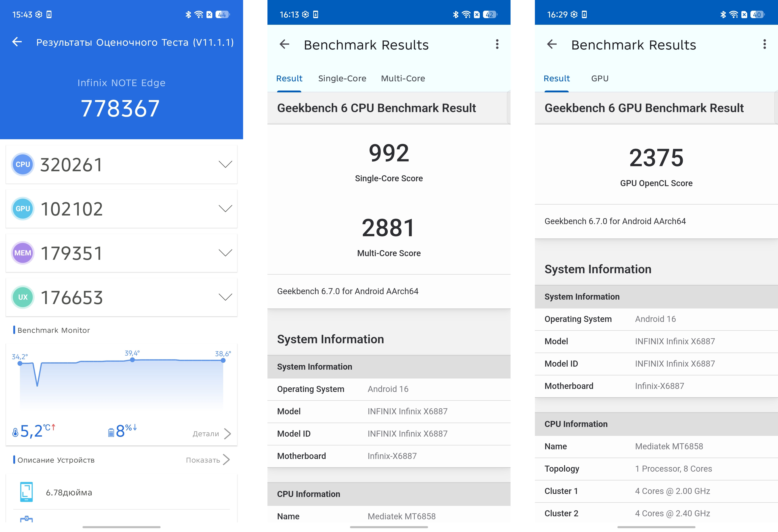
Task: Go back from Geekbench CPU Benchmark Results
Action: [284, 44]
